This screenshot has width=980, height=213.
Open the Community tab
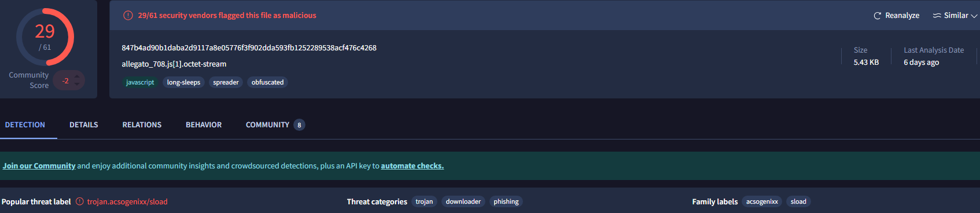point(267,125)
